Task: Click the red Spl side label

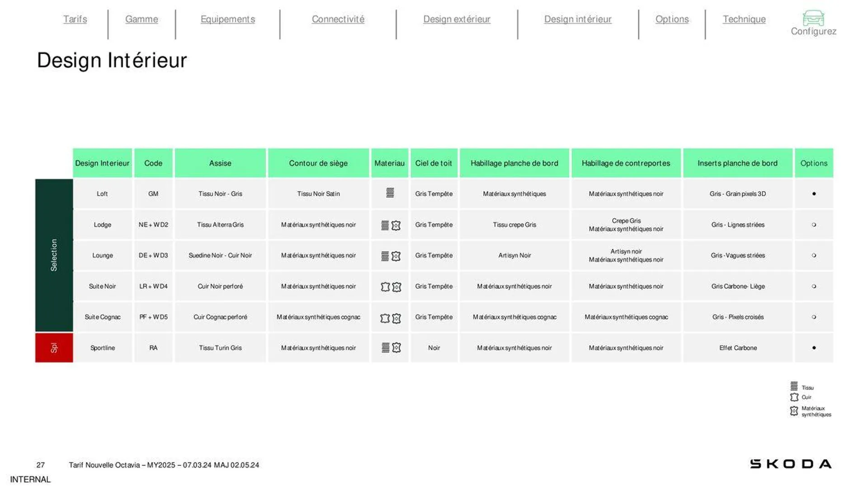Action: pyautogui.click(x=54, y=348)
